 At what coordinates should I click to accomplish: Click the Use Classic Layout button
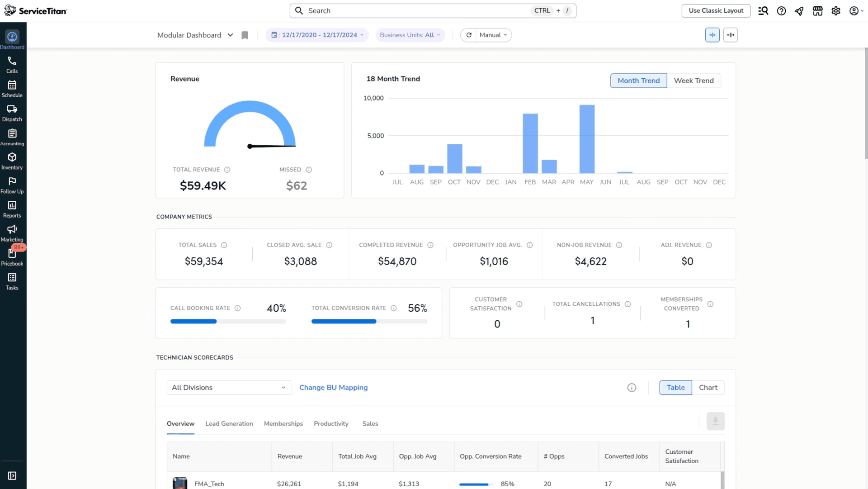coord(716,11)
